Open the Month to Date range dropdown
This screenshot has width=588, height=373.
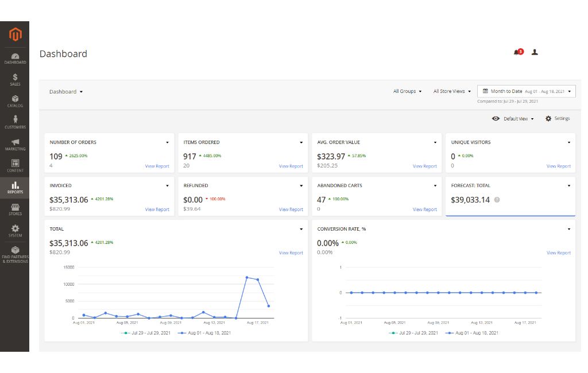[526, 91]
